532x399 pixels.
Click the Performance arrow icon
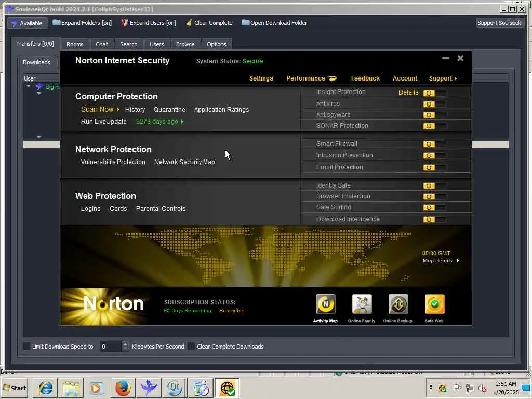[x=332, y=78]
